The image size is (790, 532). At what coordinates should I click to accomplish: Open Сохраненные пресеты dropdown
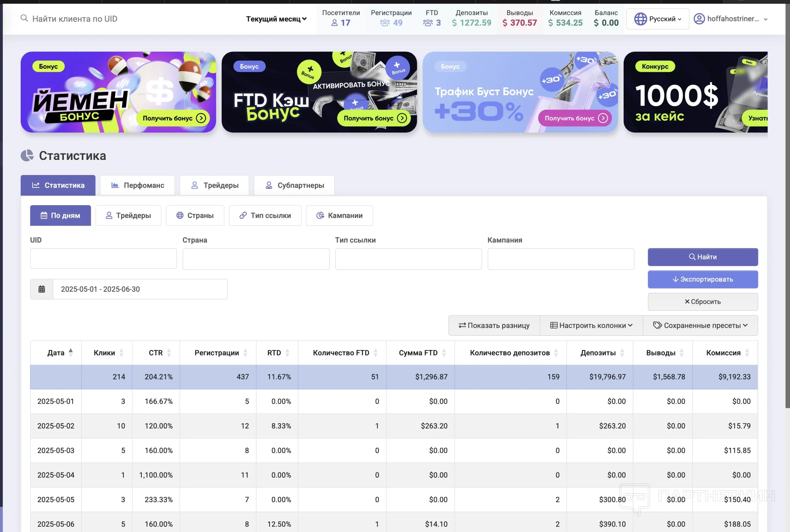tap(700, 325)
